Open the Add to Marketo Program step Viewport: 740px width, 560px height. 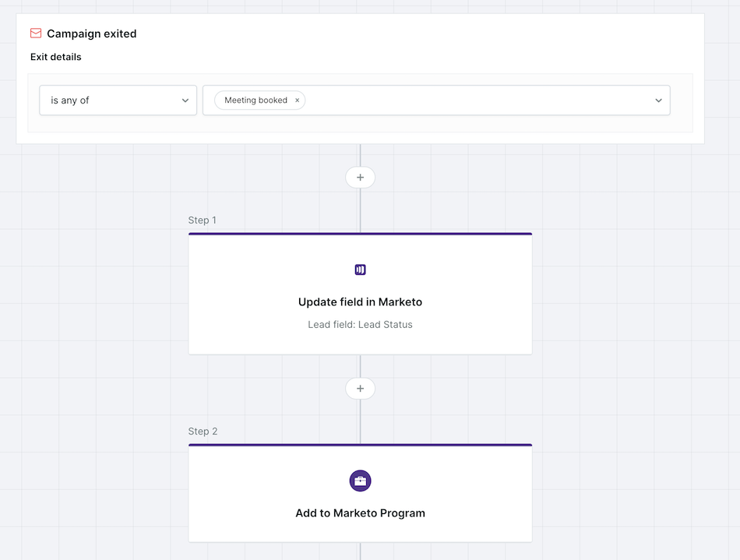pyautogui.click(x=360, y=492)
